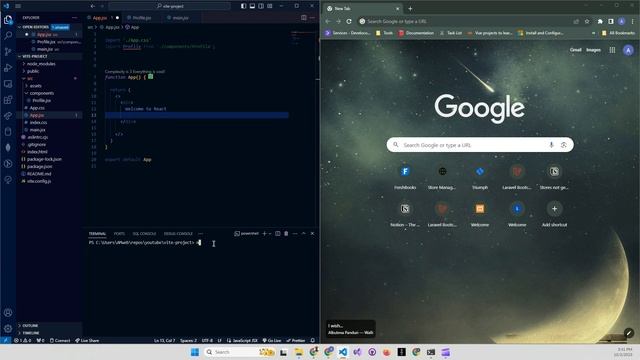Click Prettier in status bar
Screen dimensions: 640x360
pyautogui.click(x=296, y=340)
